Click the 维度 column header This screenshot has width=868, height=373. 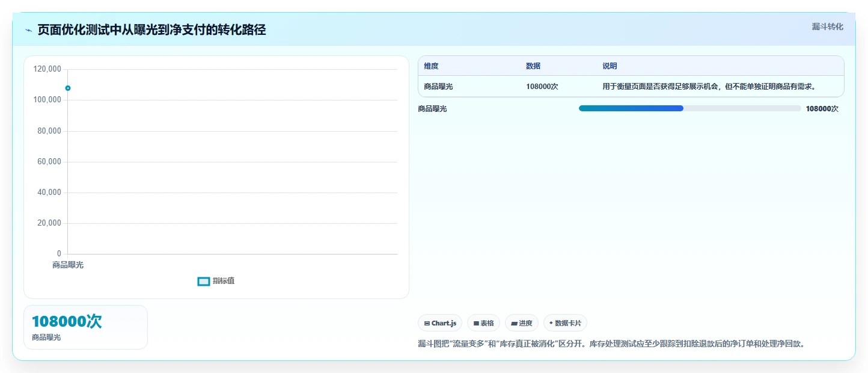pyautogui.click(x=431, y=66)
